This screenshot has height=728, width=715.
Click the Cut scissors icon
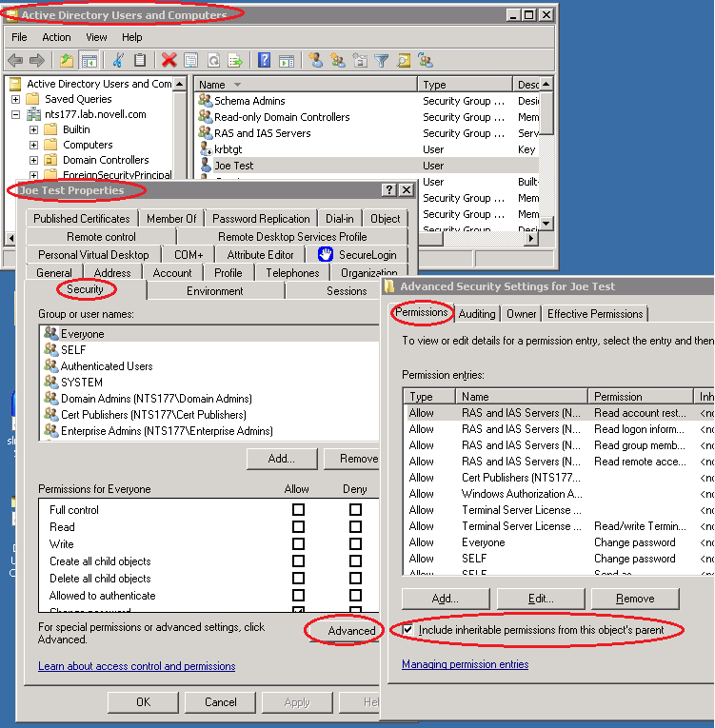pos(118,60)
